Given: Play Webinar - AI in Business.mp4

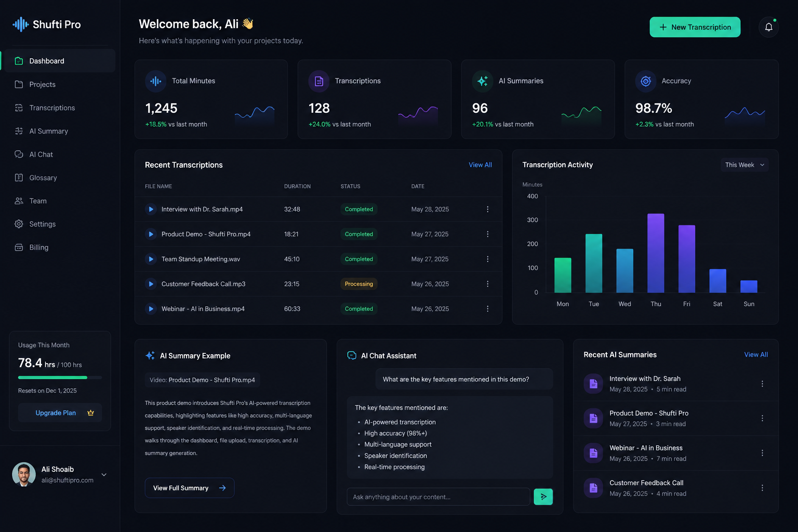Looking at the screenshot, I should point(151,309).
